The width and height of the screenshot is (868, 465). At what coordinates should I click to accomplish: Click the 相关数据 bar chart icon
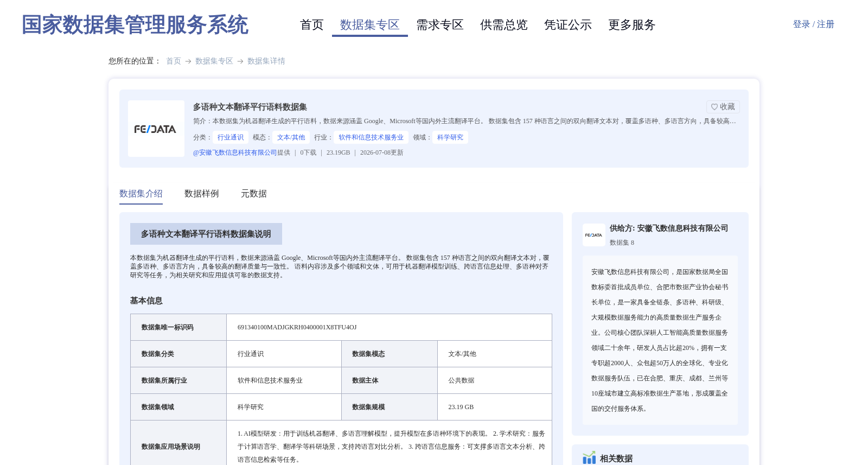(589, 458)
